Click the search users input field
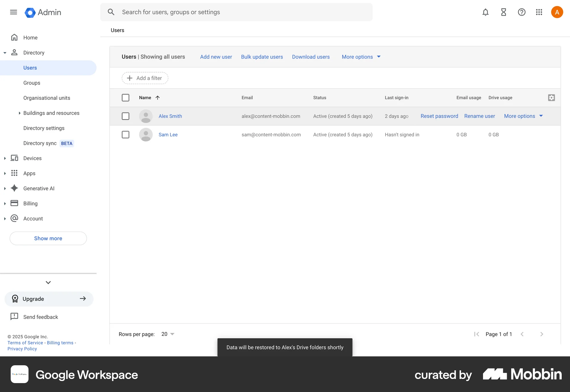 208,12
